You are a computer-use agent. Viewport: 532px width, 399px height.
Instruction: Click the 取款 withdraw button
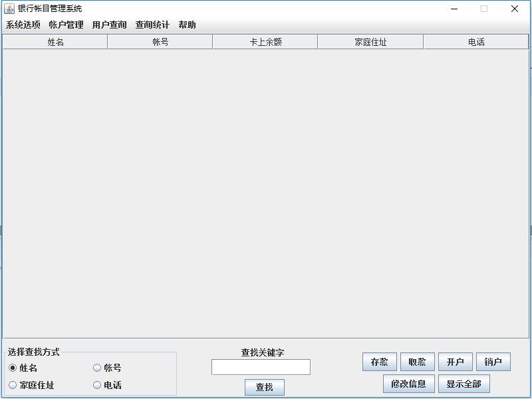coord(417,361)
